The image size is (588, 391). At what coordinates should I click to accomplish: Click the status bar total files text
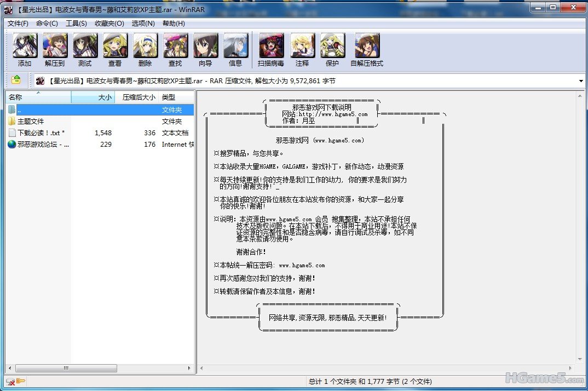370,381
